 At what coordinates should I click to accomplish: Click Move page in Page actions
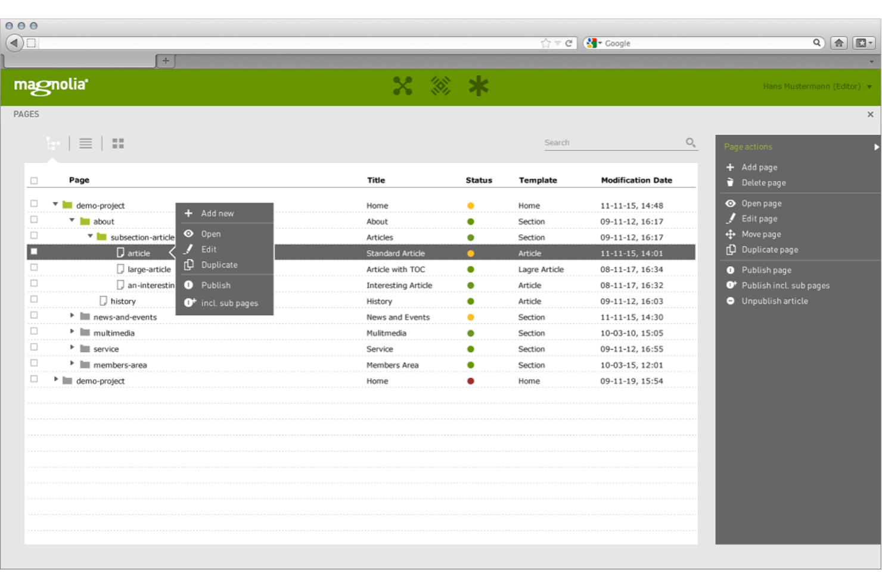point(761,234)
